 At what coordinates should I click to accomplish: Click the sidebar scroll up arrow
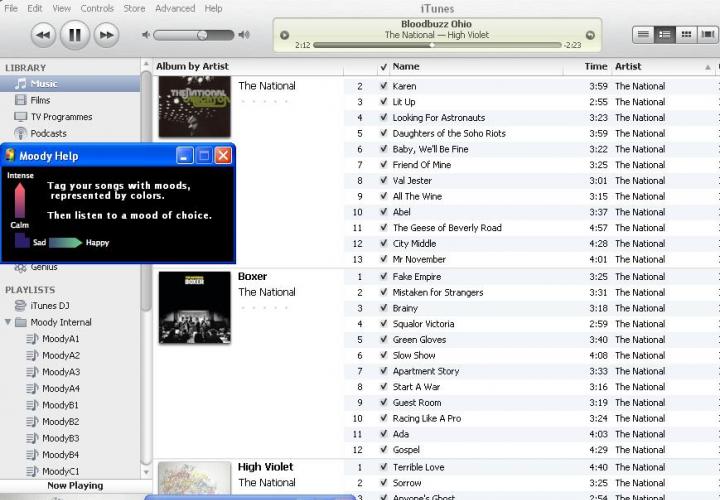146,64
